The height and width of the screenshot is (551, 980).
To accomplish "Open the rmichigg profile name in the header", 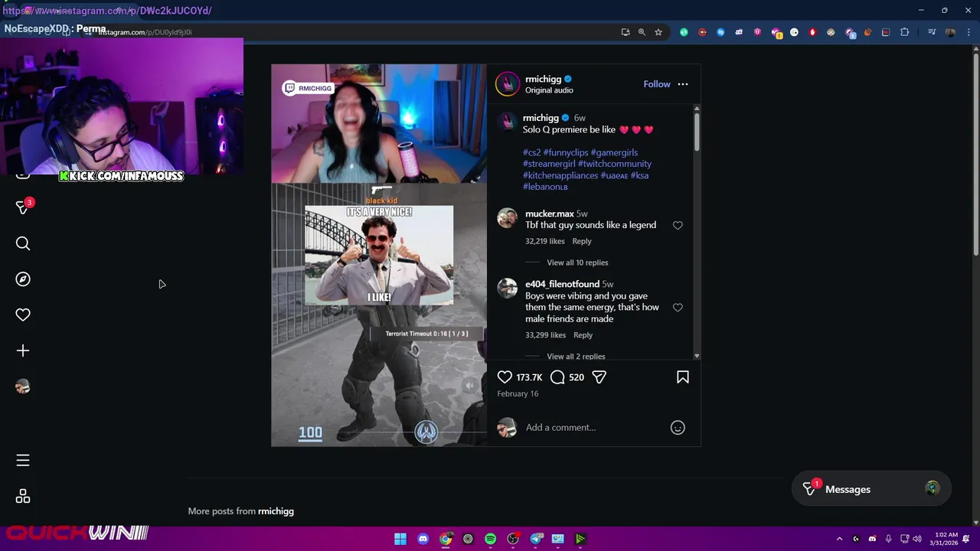I will point(543,79).
